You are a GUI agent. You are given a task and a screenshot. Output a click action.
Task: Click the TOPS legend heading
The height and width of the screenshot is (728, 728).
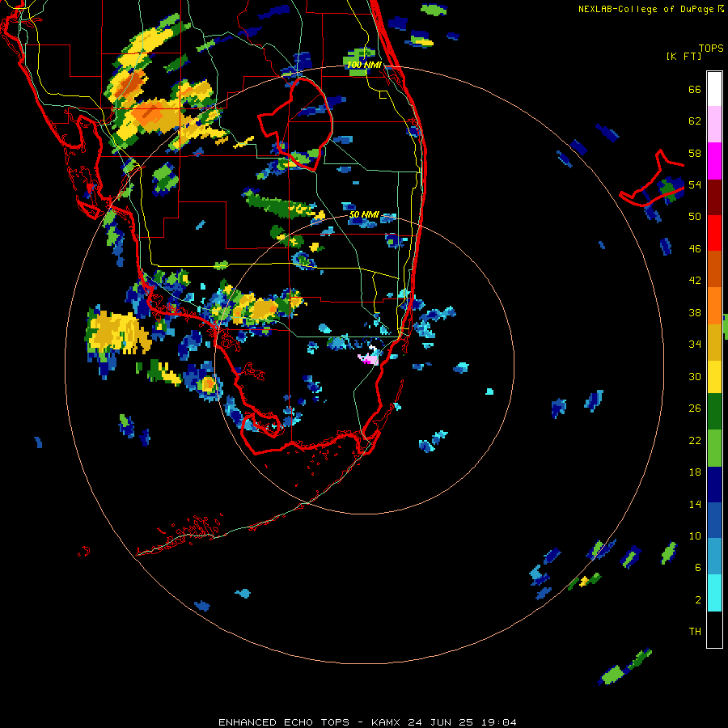click(711, 48)
